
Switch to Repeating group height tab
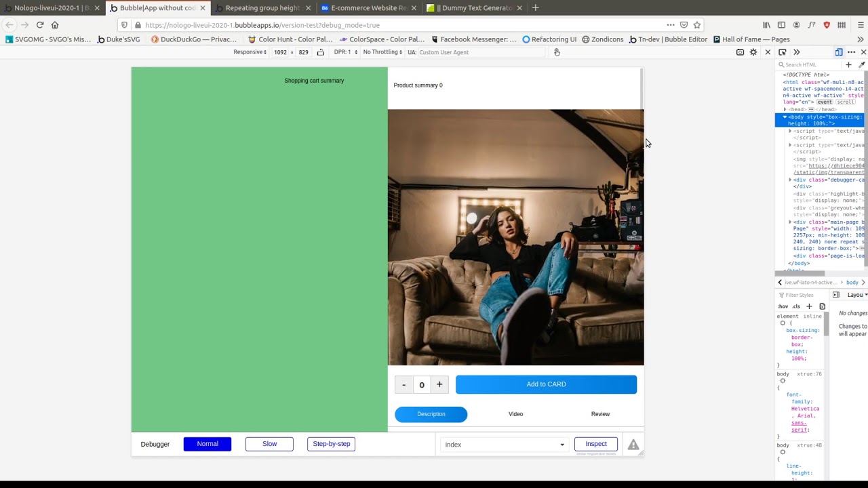[263, 8]
